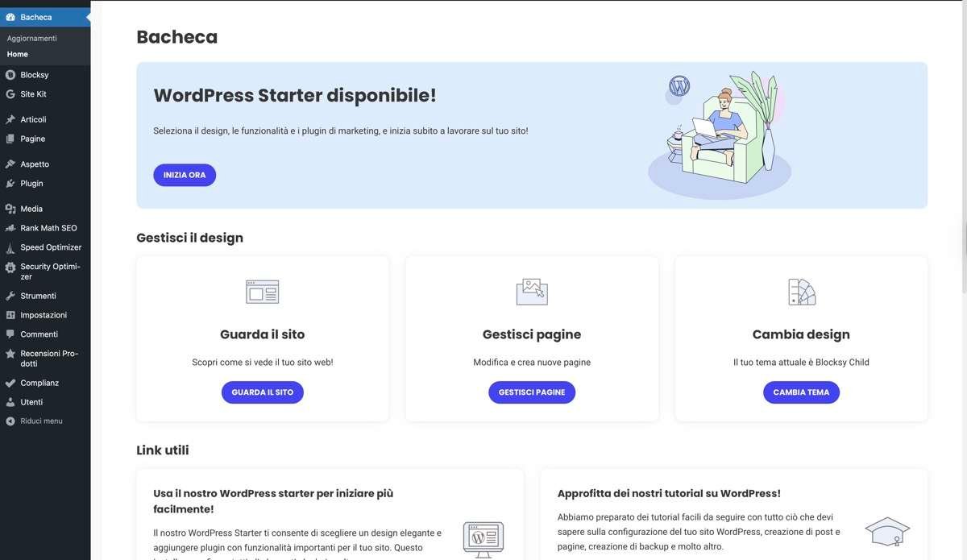Open Aggiornamenti submenu item
This screenshot has height=560, width=967.
(32, 38)
